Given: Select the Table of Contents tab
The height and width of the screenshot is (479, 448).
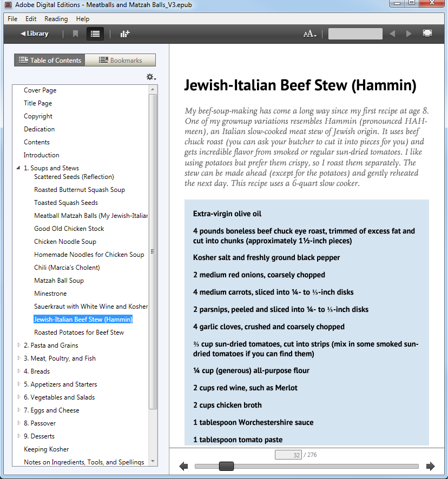Looking at the screenshot, I should pos(50,60).
